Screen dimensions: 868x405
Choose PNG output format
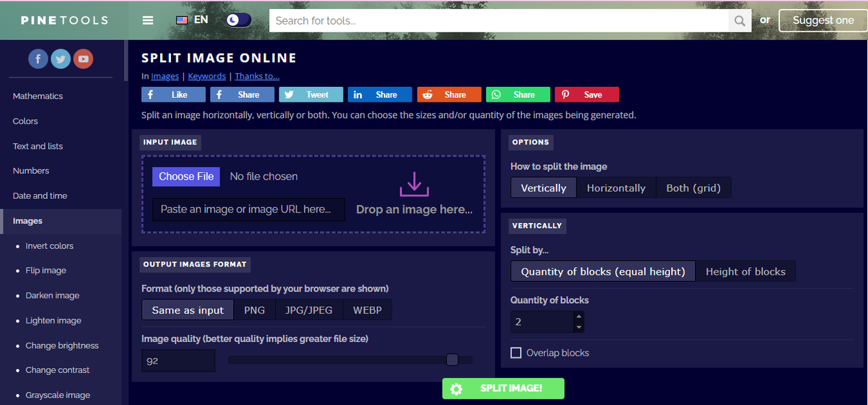[x=254, y=310]
